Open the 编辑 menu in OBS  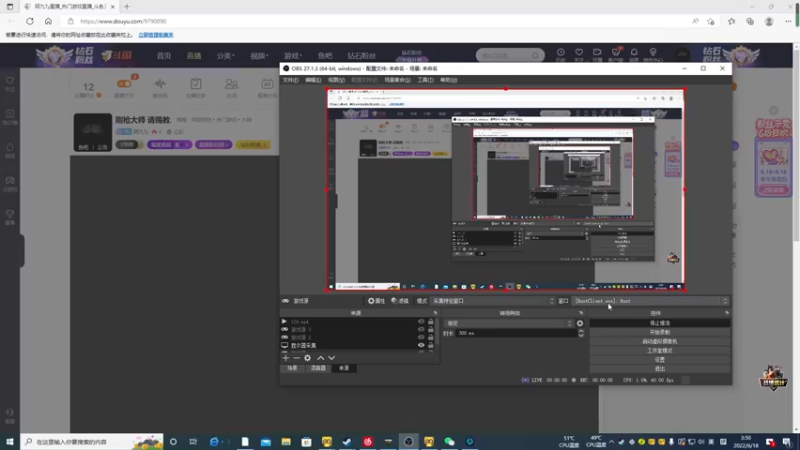tap(313, 80)
